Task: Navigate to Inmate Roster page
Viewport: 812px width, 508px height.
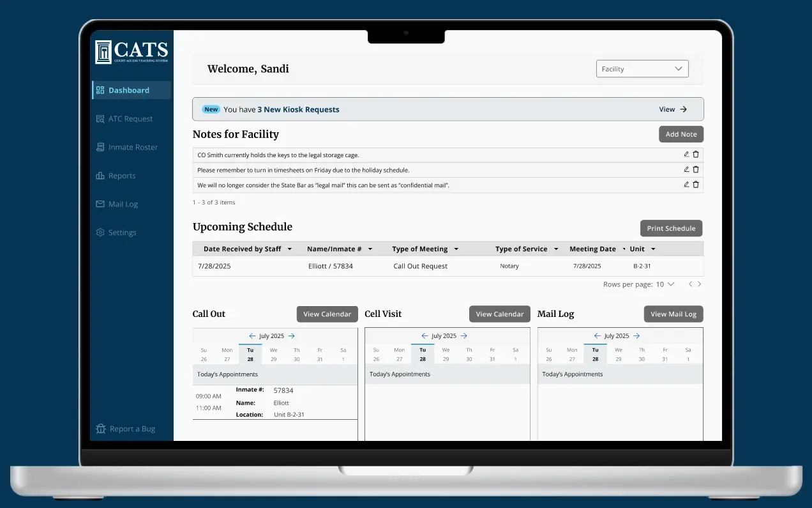Action: coord(132,147)
